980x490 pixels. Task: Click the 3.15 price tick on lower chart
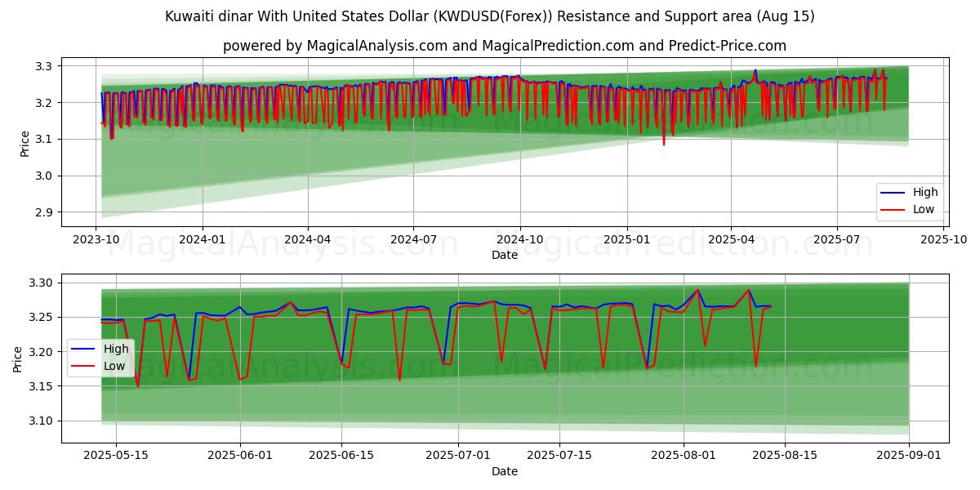tap(41, 386)
